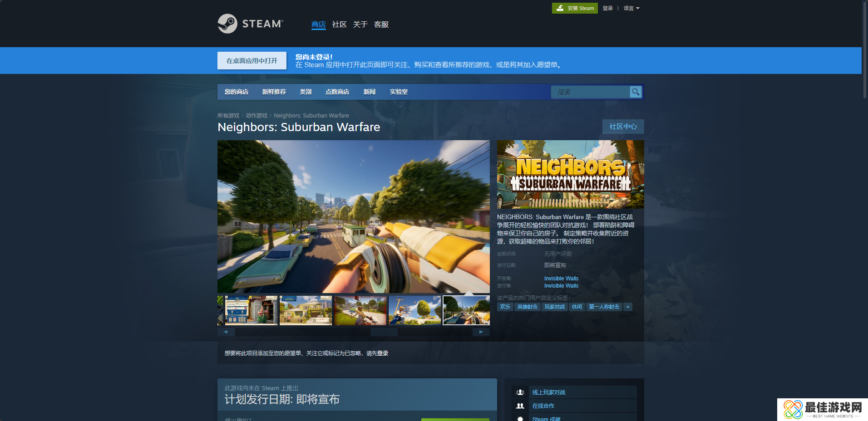Click the 线上玩家对战 feature icon
The image size is (868, 421).
[520, 392]
